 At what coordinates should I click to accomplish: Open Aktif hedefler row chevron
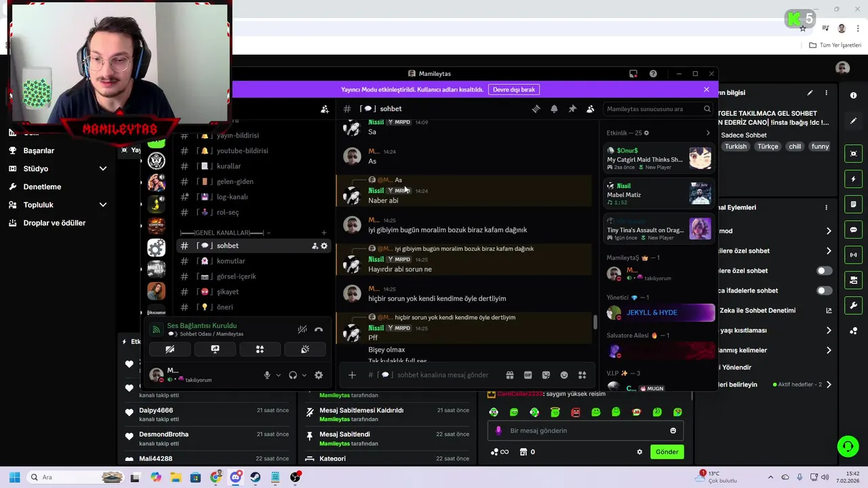[x=829, y=384]
